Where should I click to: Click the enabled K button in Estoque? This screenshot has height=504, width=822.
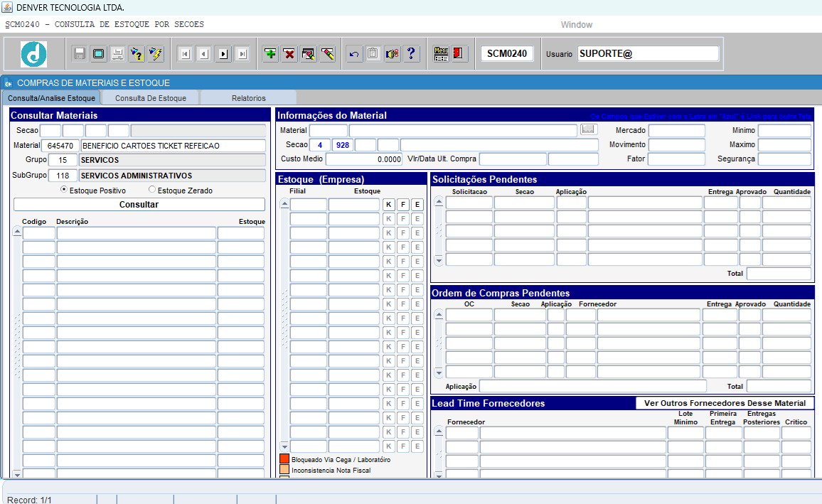(388, 205)
